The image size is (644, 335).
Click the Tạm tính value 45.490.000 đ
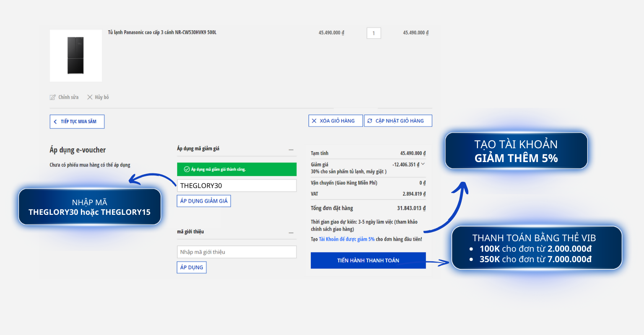click(x=413, y=153)
